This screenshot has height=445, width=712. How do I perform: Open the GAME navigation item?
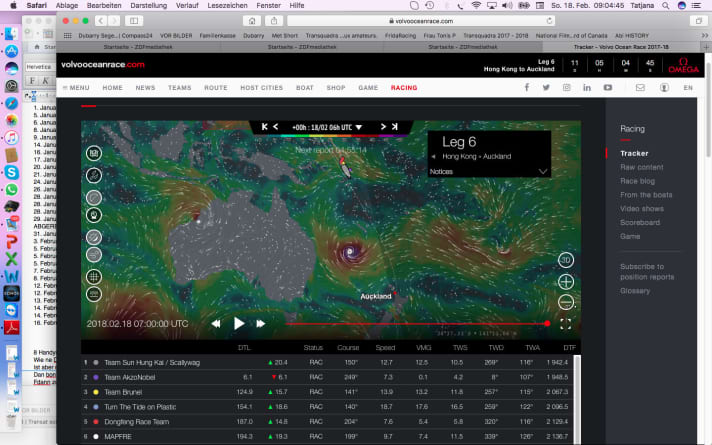368,88
